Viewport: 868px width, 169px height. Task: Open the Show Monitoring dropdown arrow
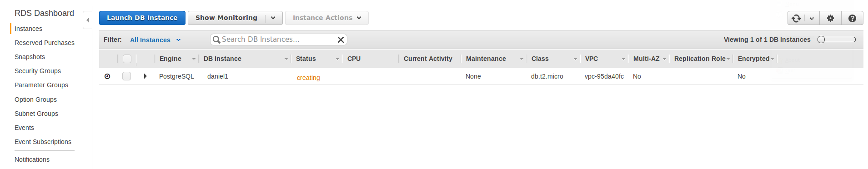click(x=273, y=18)
